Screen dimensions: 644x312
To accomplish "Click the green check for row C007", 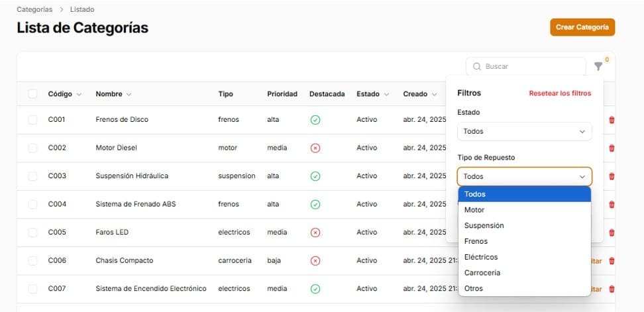I will pyautogui.click(x=315, y=289).
